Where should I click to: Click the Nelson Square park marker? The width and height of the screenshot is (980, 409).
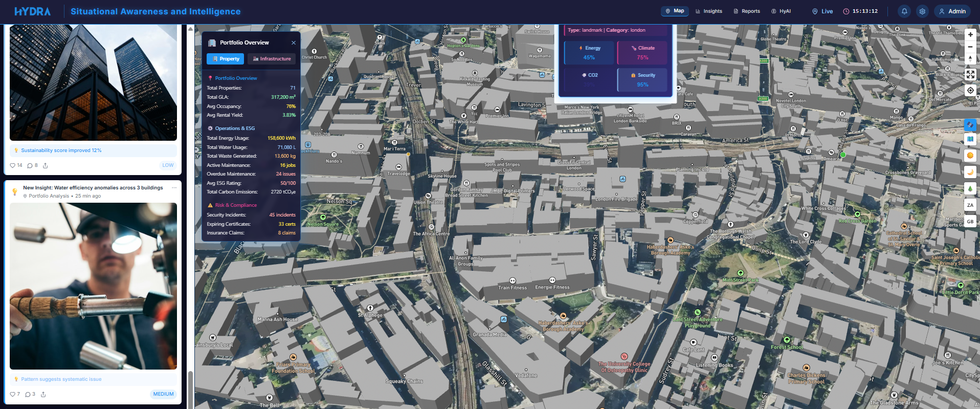pos(323,217)
